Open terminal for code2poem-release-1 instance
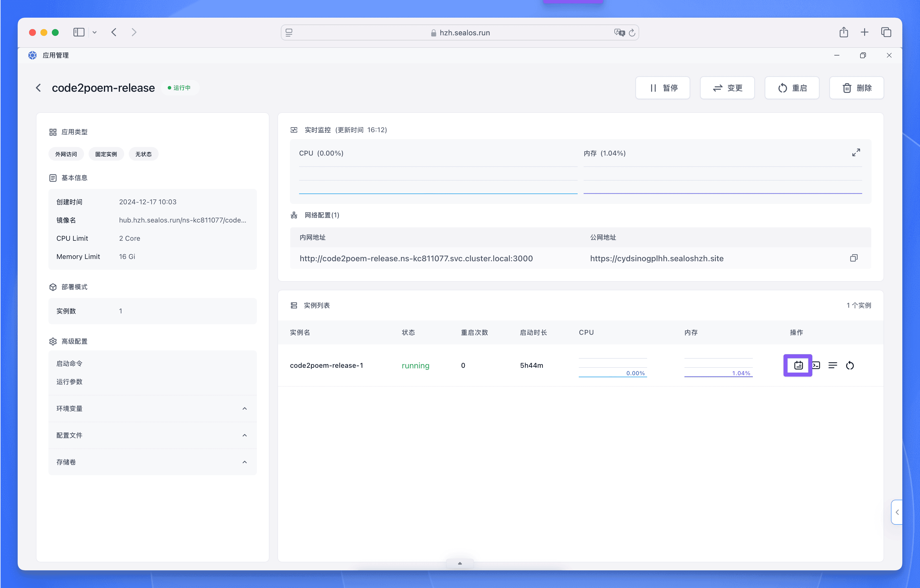The image size is (920, 588). pyautogui.click(x=816, y=365)
